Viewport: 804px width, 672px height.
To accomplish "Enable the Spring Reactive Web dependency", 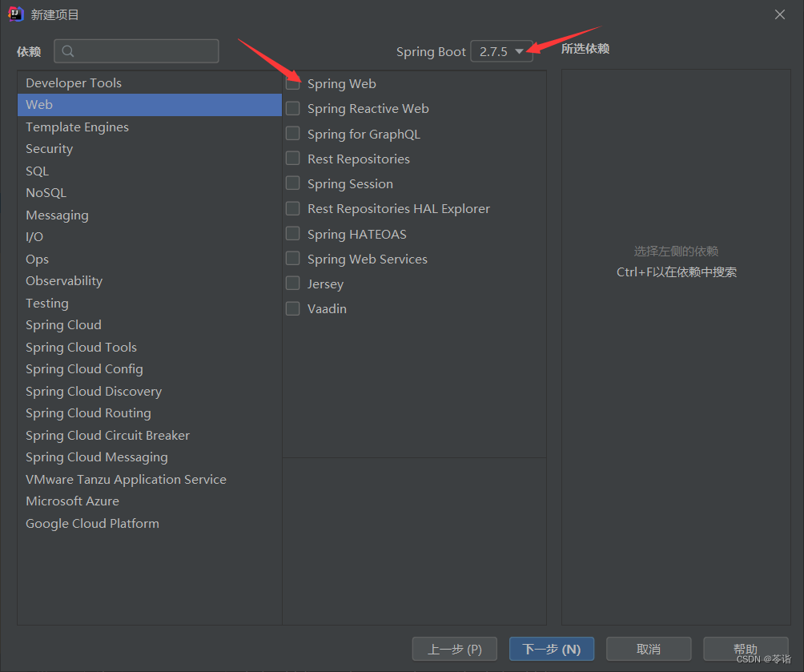I will (x=293, y=108).
